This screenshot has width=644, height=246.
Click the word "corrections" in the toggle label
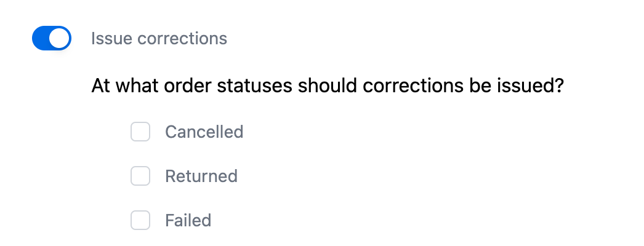point(182,39)
